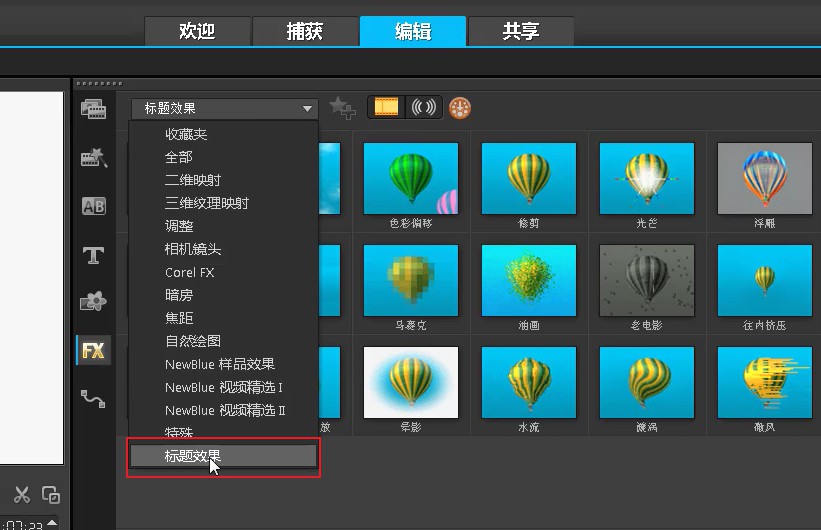Click the round film reel icon
This screenshot has height=530, width=821.
click(460, 107)
